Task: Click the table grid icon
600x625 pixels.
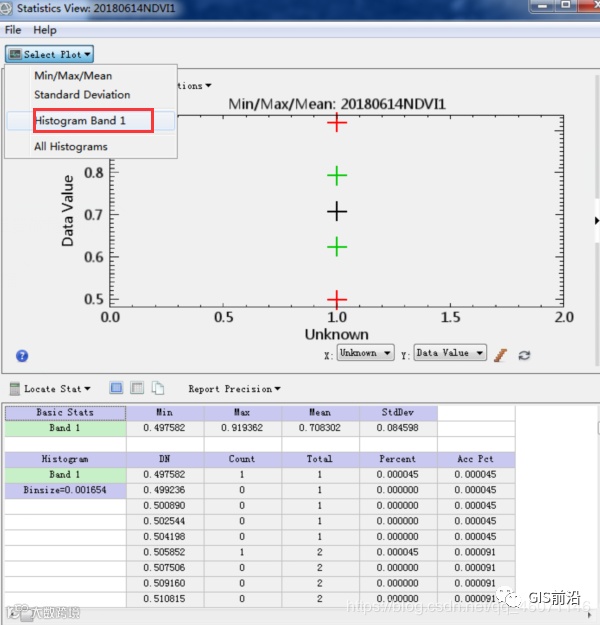Action: (x=137, y=387)
